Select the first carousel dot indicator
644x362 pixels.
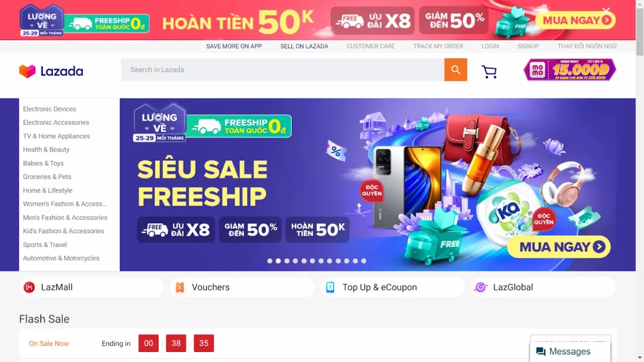pos(270,261)
